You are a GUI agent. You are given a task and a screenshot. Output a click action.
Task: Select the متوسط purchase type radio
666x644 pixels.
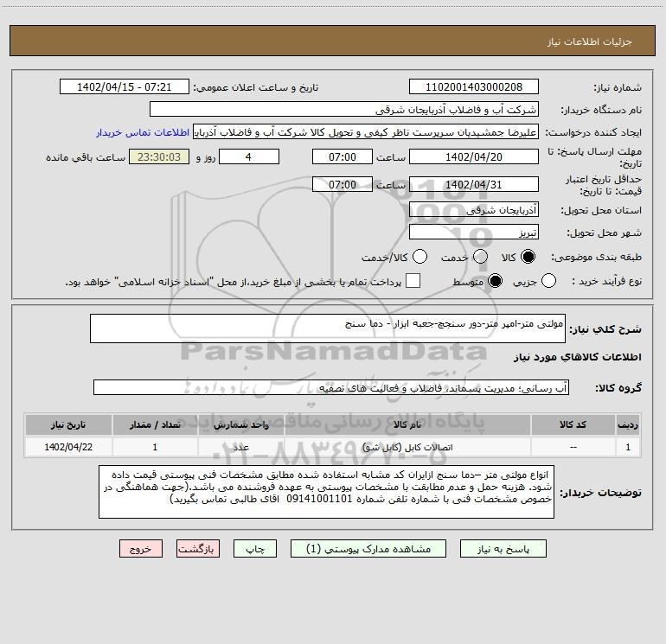coord(495,281)
